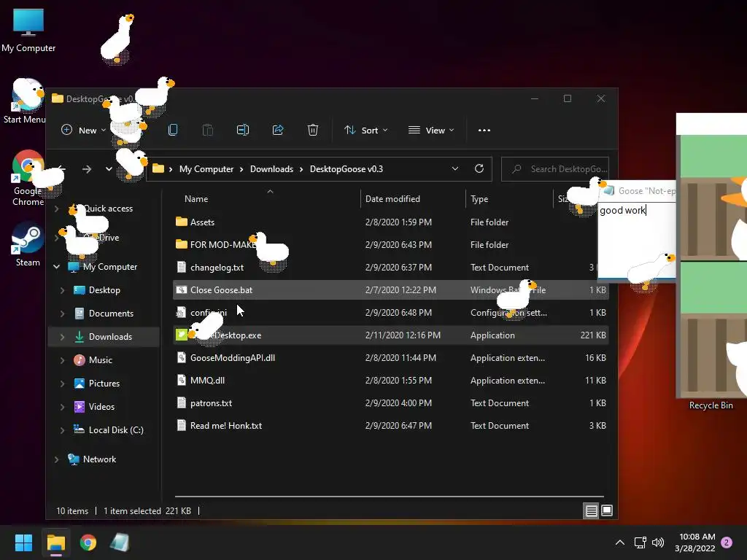Click the Share toolbar icon
Image resolution: width=747 pixels, height=560 pixels.
pos(278,130)
